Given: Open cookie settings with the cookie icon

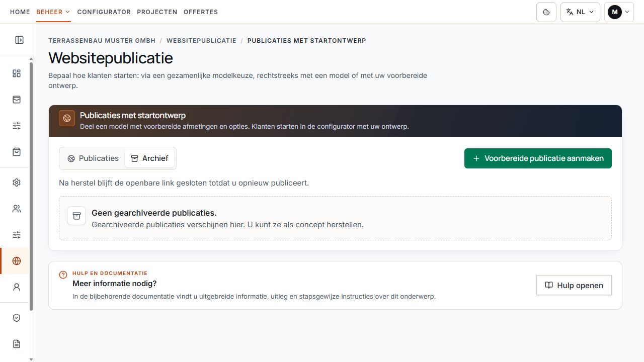Looking at the screenshot, I should point(546,12).
